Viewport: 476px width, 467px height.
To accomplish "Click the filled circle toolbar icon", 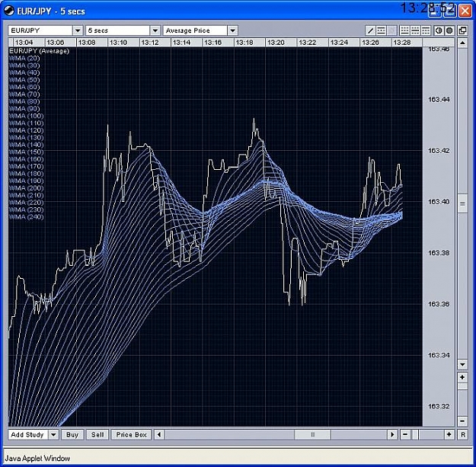I will click(x=449, y=30).
